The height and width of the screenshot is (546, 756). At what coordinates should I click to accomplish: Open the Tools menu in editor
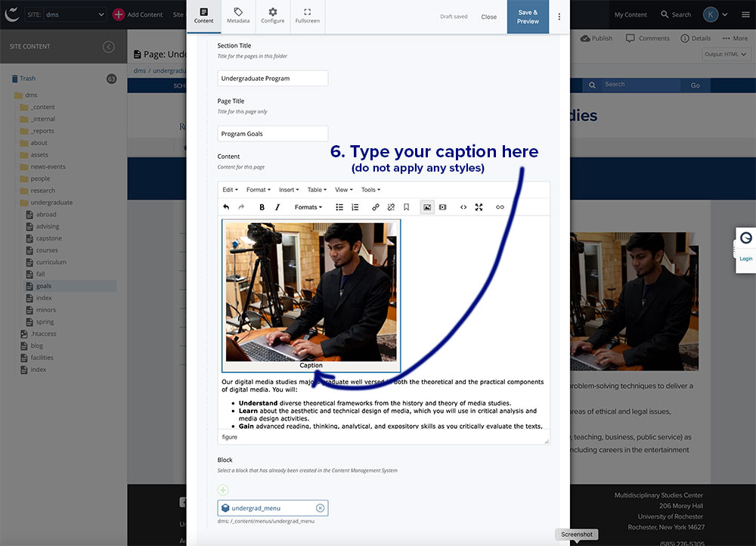click(370, 190)
